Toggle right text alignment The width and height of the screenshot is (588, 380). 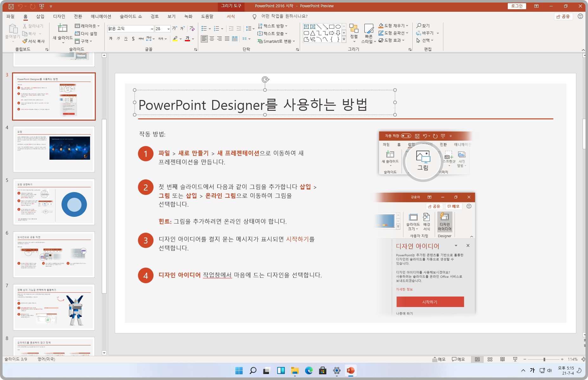(219, 39)
